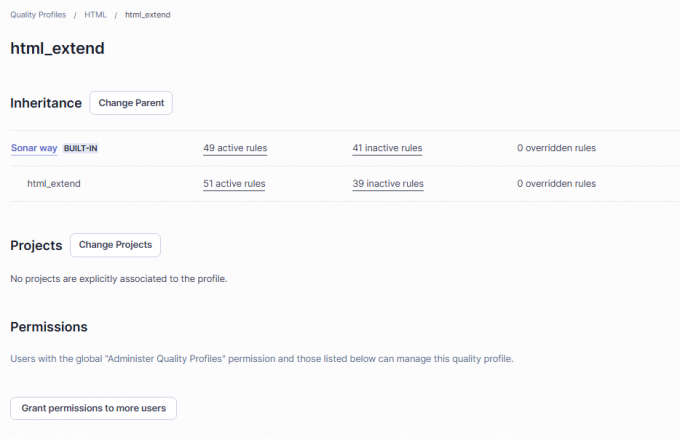Go to Quality Profiles breadcrumb
The width and height of the screenshot is (680, 439).
click(38, 15)
